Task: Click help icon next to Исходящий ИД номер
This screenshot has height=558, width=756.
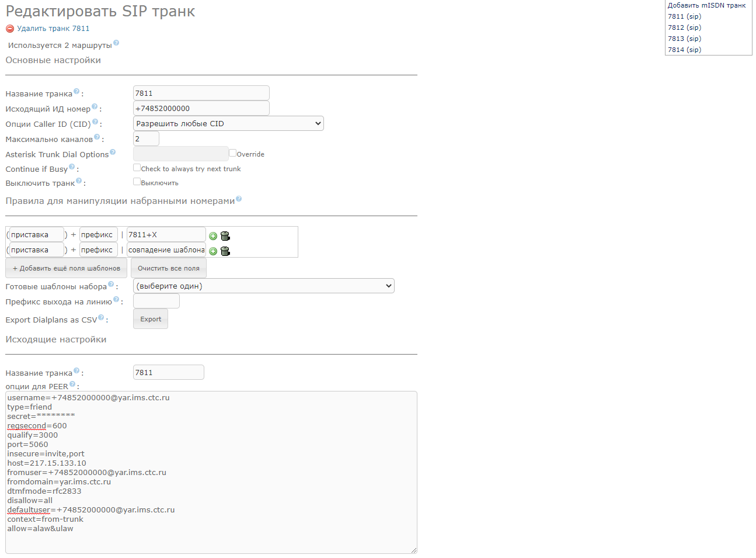Action: (x=95, y=106)
